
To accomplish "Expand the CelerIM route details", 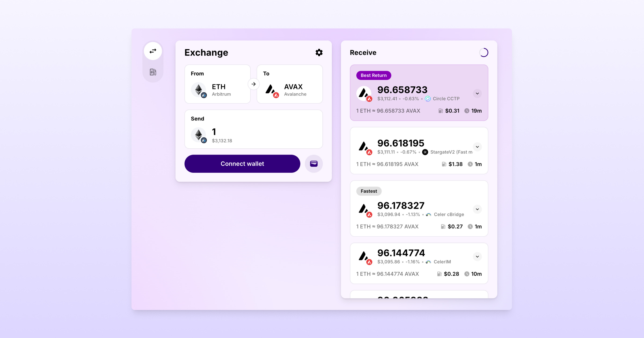I will (477, 256).
